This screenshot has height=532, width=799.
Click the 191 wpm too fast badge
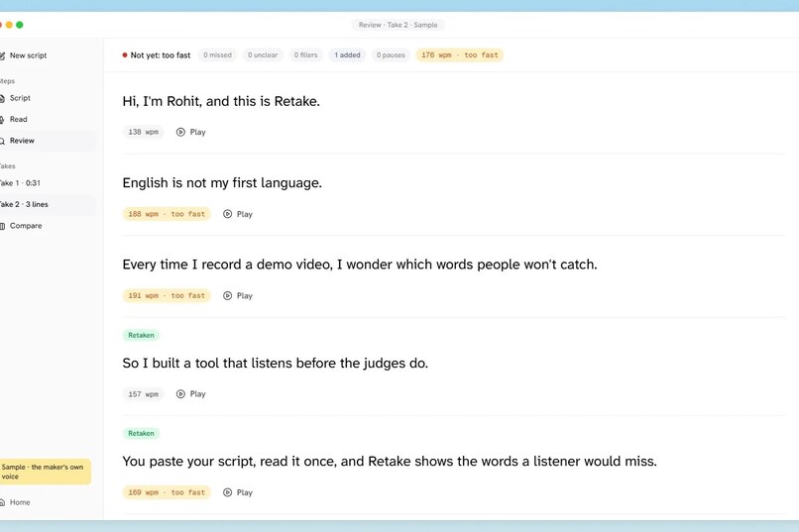[x=167, y=296]
